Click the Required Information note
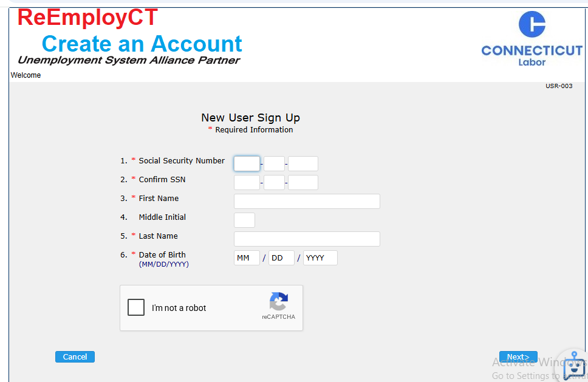Screen dimensions: 588x382 [x=254, y=130]
